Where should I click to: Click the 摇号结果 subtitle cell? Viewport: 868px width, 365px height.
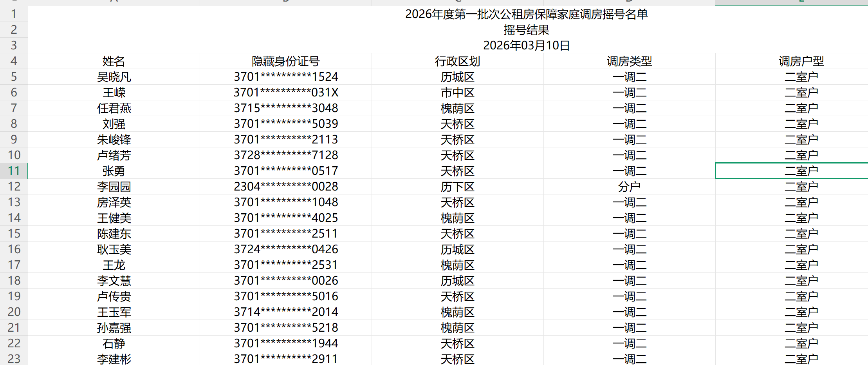526,30
